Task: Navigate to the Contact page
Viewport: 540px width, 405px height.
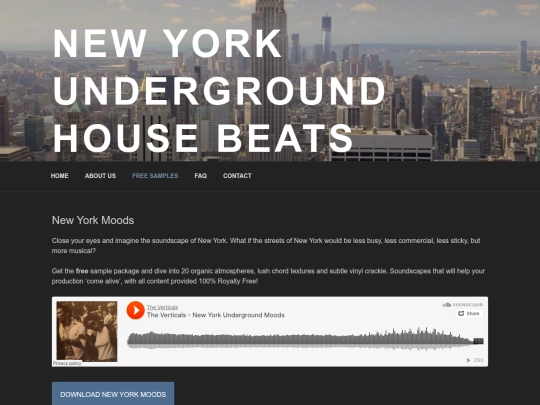Action: point(237,176)
